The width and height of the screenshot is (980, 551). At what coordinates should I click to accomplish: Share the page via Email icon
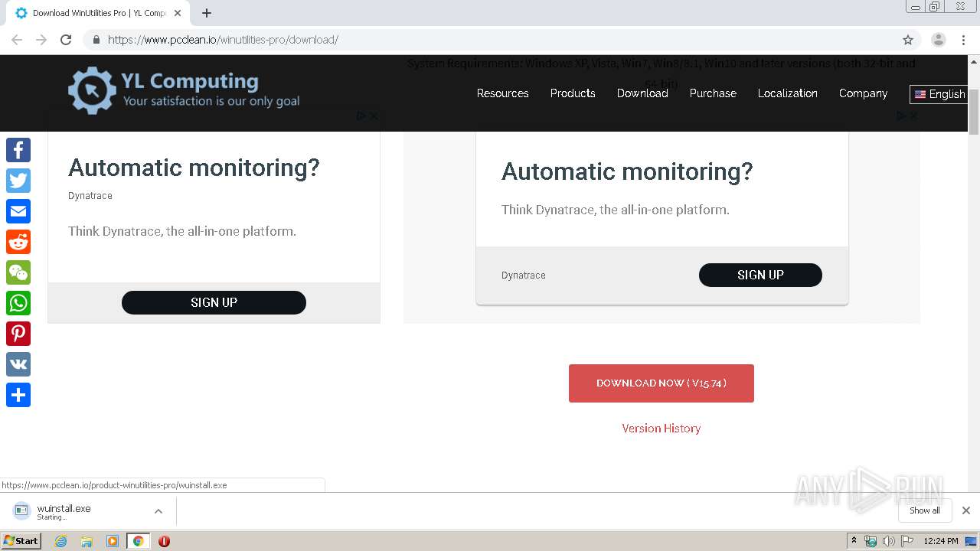pyautogui.click(x=18, y=211)
